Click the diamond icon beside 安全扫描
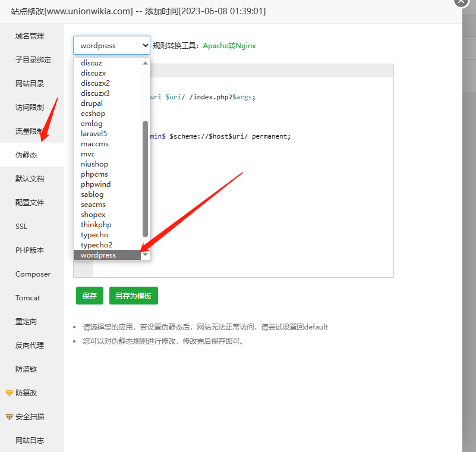 coord(10,417)
